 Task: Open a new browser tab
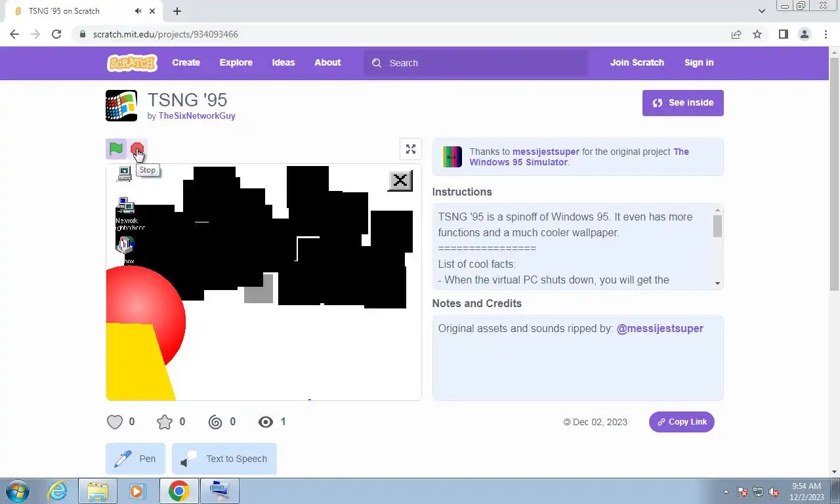coord(177,11)
